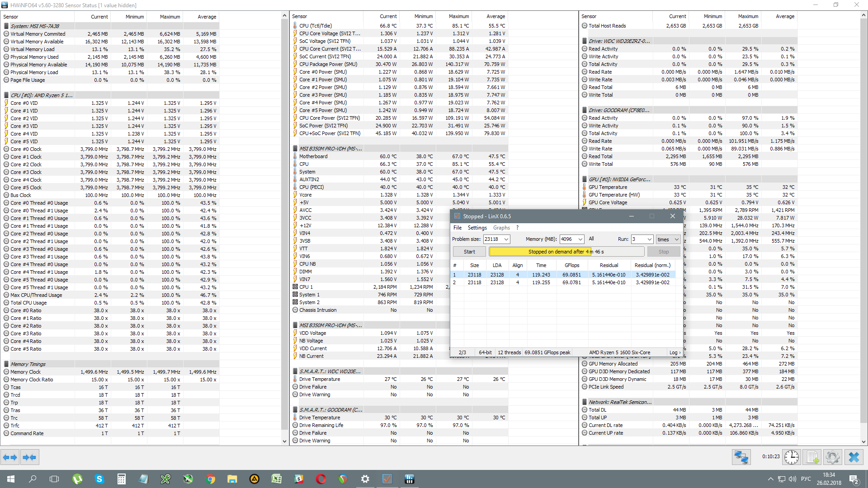This screenshot has width=868, height=488.
Task: Reset min/max values with clock icon
Action: pos(791,457)
